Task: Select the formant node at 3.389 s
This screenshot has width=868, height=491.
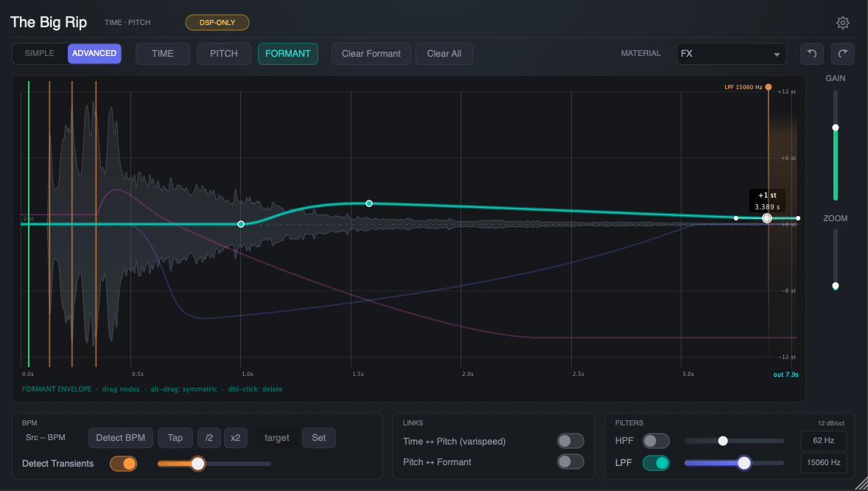Action: click(x=767, y=218)
